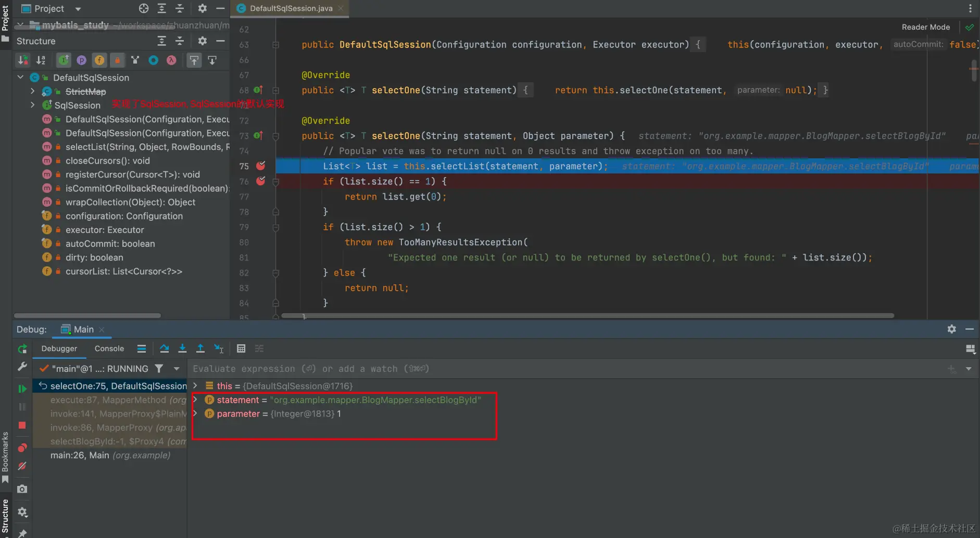Show execution point in debugger

pyautogui.click(x=142, y=348)
